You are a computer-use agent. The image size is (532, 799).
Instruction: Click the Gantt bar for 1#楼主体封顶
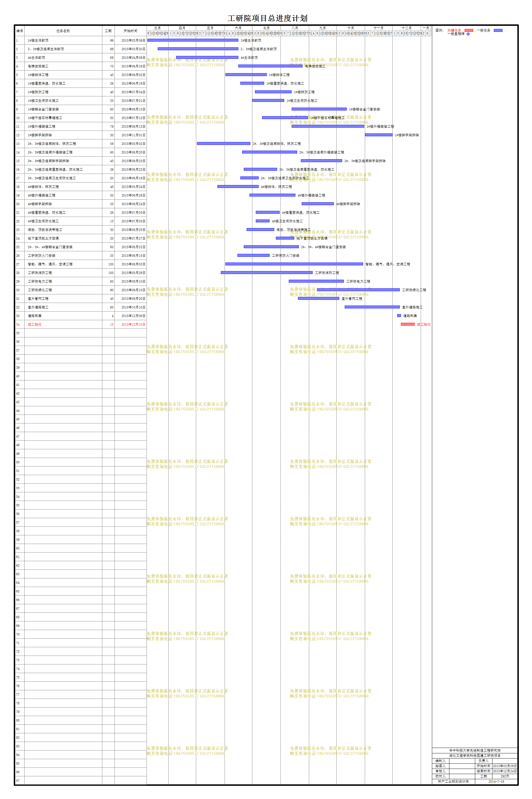[x=193, y=40]
